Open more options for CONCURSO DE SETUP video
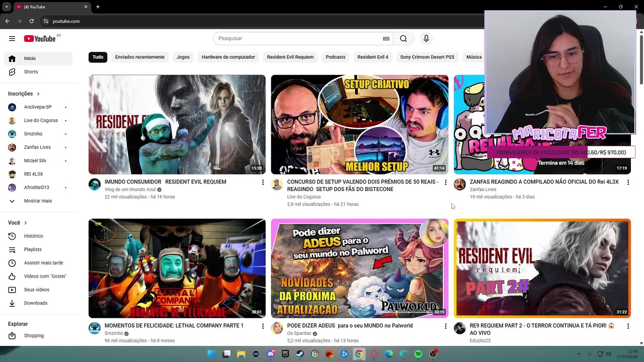Viewport: 644px width, 362px height. 445,183
